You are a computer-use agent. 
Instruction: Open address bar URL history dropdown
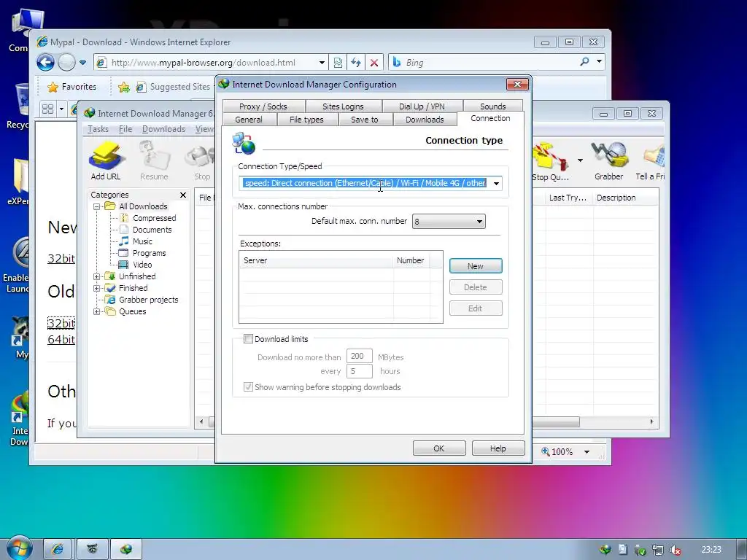click(x=322, y=63)
